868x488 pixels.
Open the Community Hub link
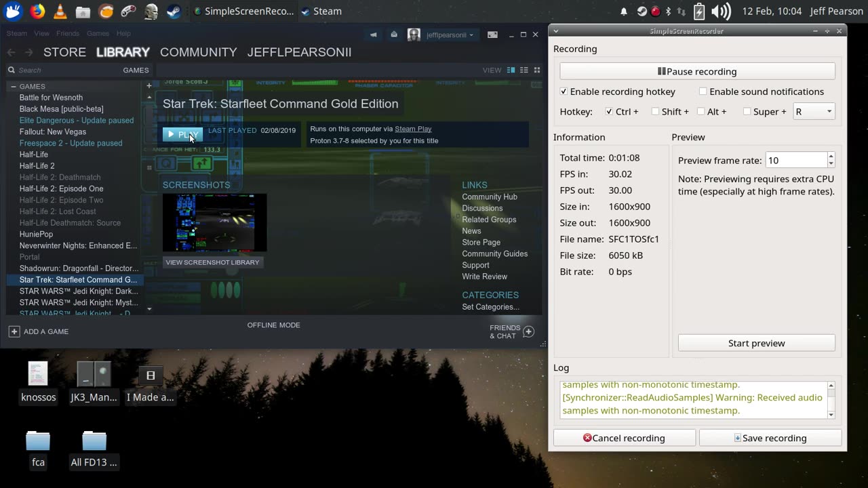pyautogui.click(x=490, y=197)
